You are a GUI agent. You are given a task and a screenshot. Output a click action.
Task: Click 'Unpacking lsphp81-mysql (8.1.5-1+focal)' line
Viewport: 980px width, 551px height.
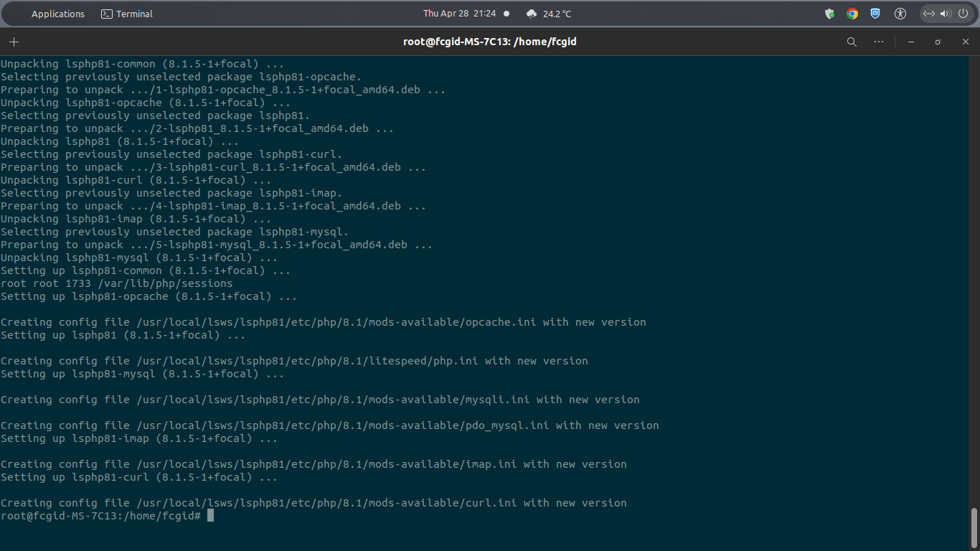[139, 258]
